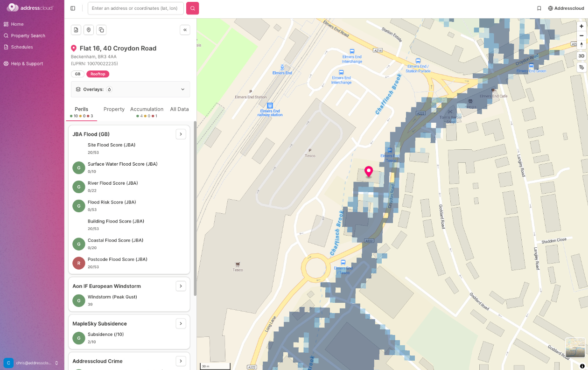The width and height of the screenshot is (588, 370).
Task: Open the chris@addresscloud account menu
Action: click(x=32, y=363)
